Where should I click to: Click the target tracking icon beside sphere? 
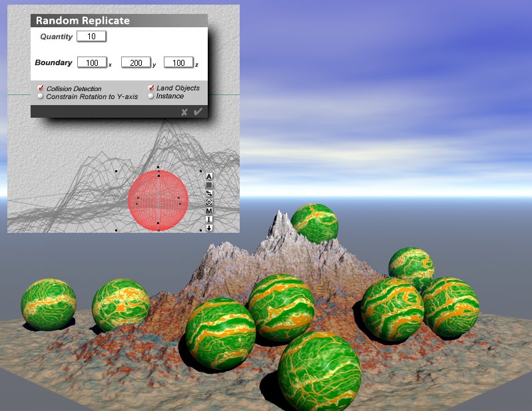pos(209,202)
